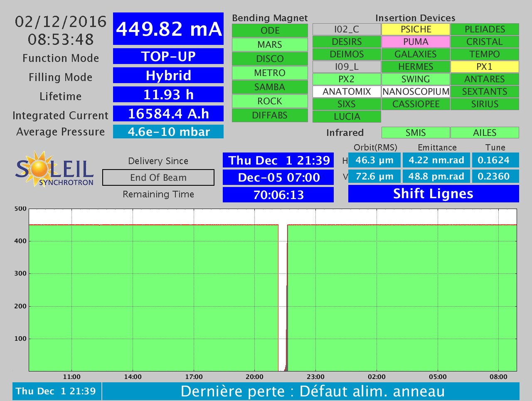The width and height of the screenshot is (532, 401).
Task: Click the HERMES beamline box
Action: coord(416,66)
